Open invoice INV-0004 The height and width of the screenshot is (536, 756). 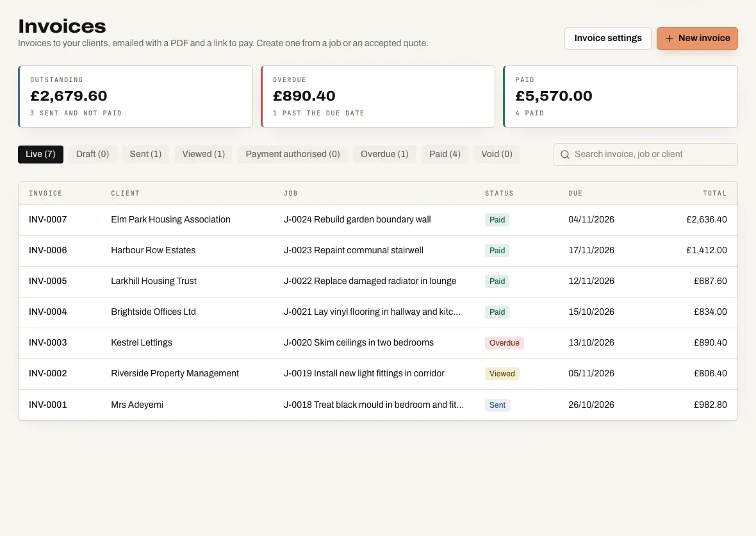click(x=48, y=312)
